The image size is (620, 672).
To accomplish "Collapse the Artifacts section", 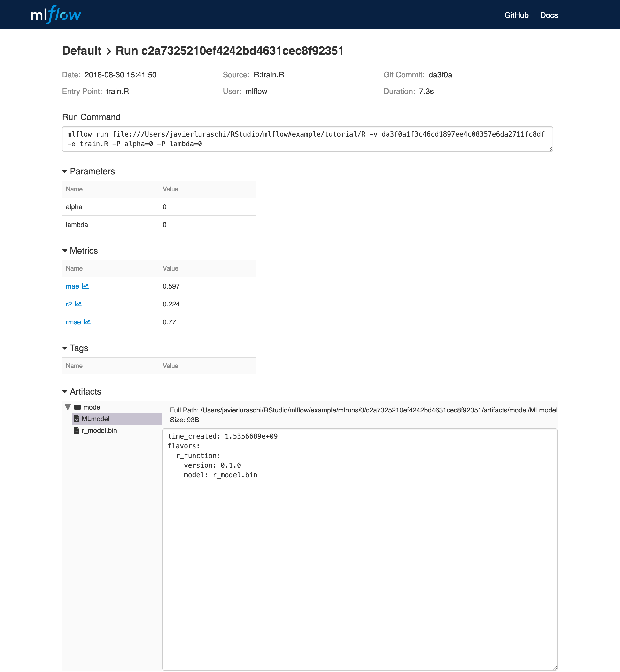I will 65,392.
